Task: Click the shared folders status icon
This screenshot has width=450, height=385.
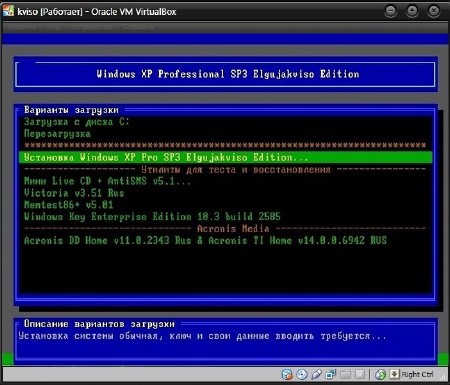Action: 345,374
